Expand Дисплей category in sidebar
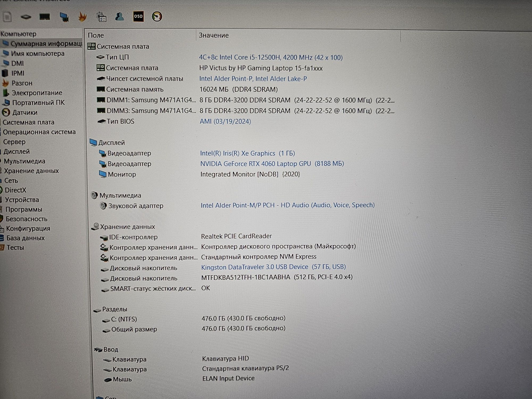 16,151
